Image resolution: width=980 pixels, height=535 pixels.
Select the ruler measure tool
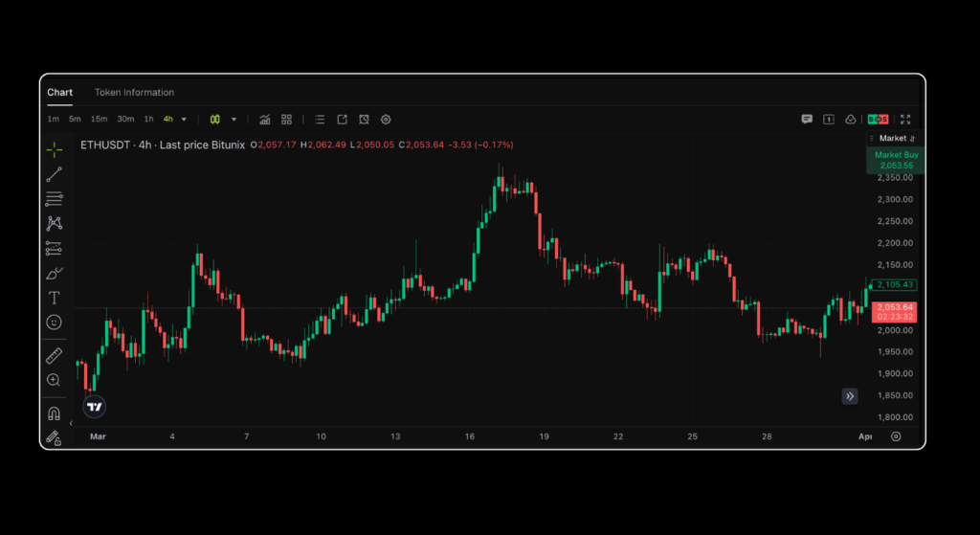pos(55,356)
